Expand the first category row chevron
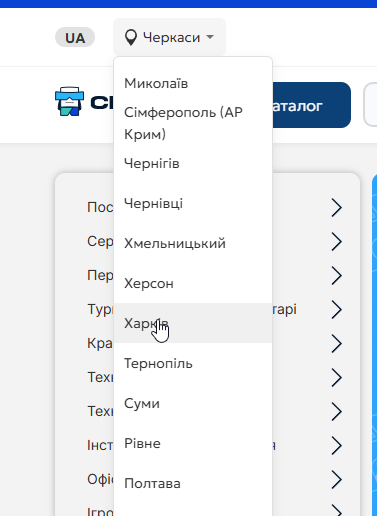The height and width of the screenshot is (516, 377). [x=337, y=207]
